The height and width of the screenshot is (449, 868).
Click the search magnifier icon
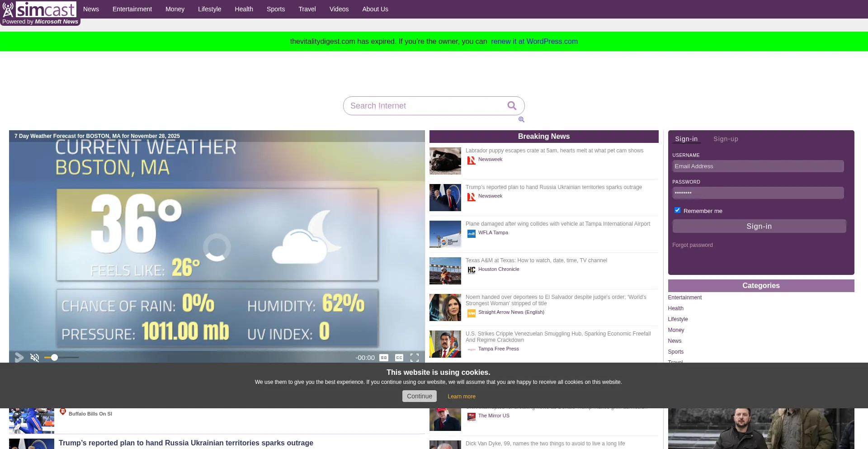click(512, 106)
